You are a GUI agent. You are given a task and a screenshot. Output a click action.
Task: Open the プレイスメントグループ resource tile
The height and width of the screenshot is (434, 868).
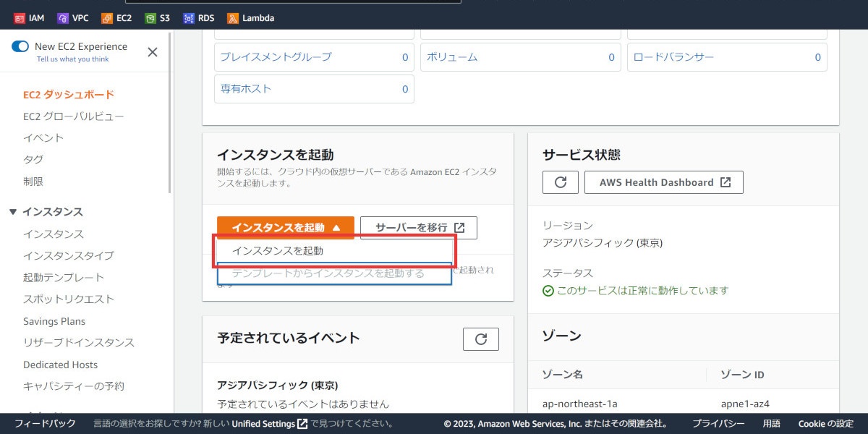pos(314,57)
